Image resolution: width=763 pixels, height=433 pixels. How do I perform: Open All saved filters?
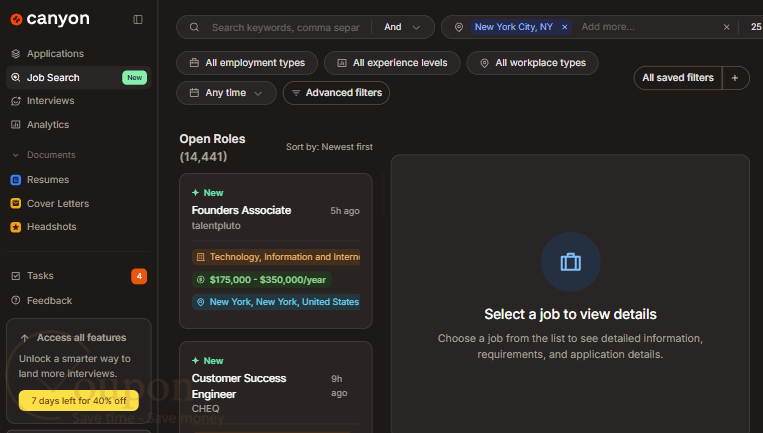(678, 78)
